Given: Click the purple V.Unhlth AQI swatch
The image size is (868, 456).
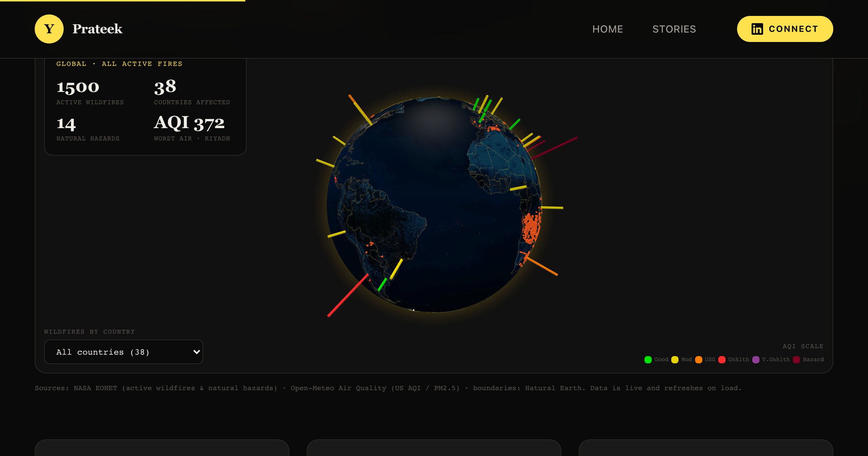Looking at the screenshot, I should tap(756, 360).
